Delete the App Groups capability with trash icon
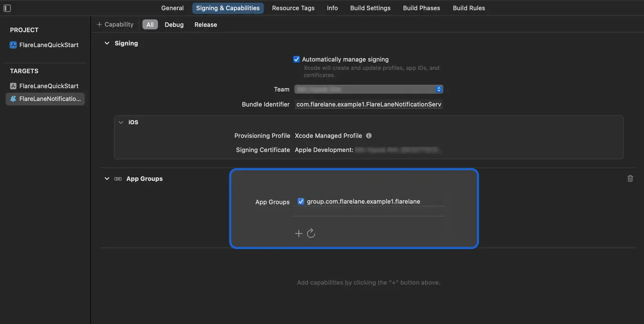Viewport: 644px width, 324px height. (630, 178)
